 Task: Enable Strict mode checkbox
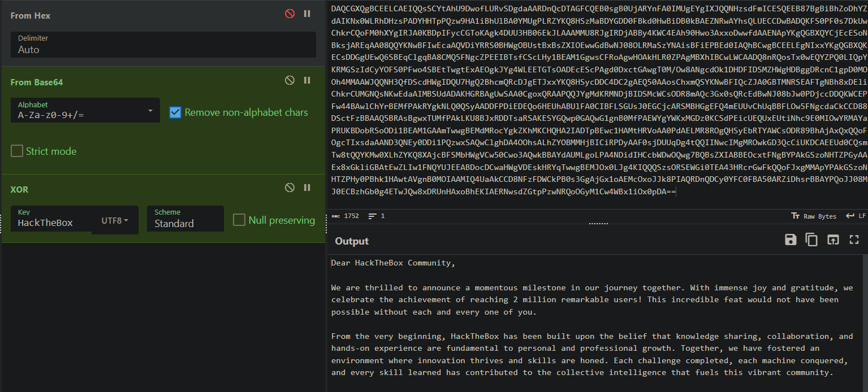click(x=17, y=151)
